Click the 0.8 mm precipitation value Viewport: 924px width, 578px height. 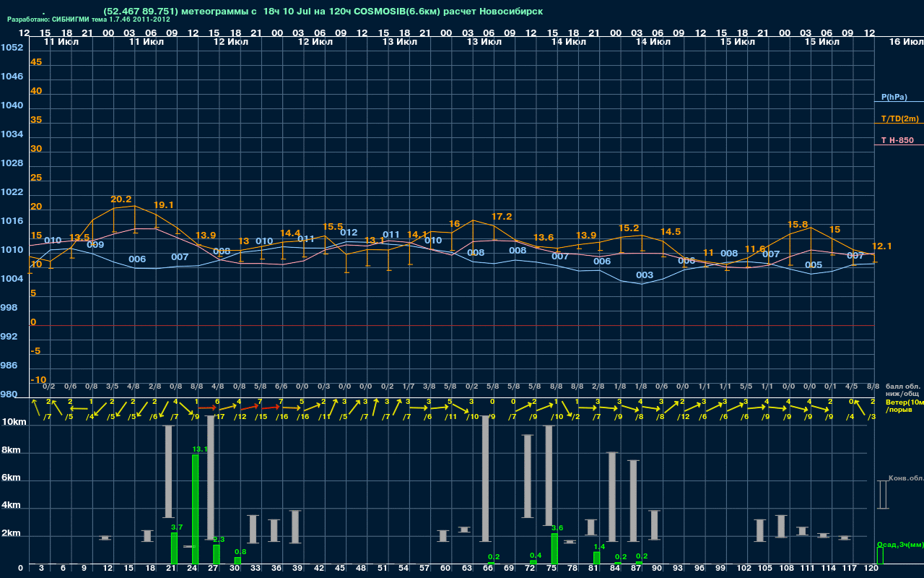point(240,552)
